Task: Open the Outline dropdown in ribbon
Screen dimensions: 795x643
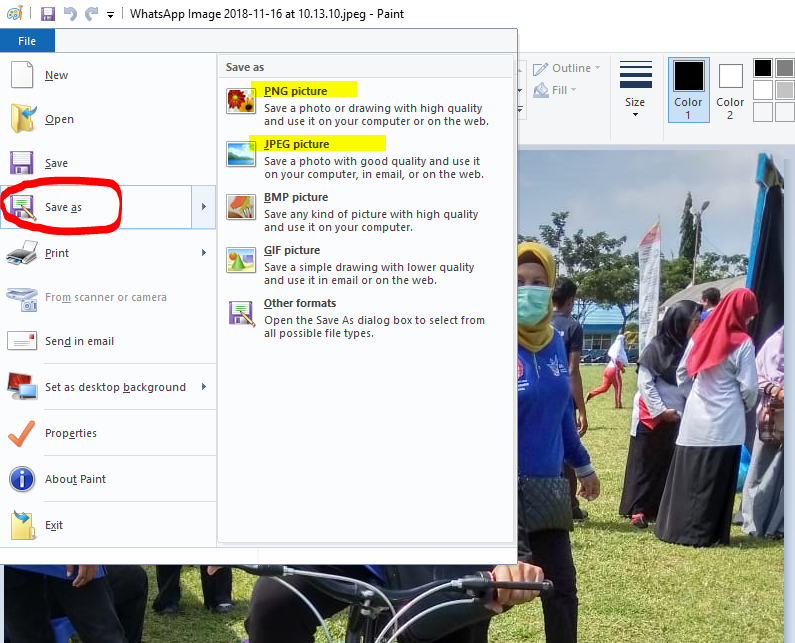Action: [566, 68]
